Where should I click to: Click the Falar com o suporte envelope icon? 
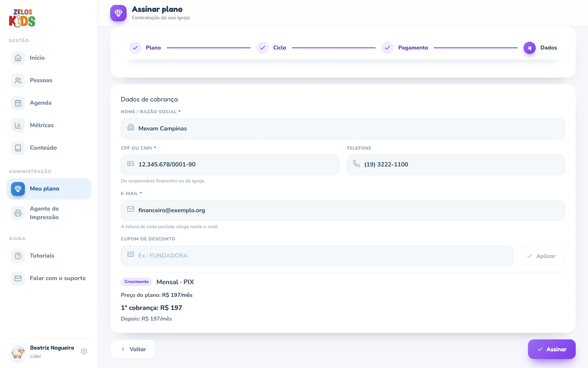coord(18,278)
